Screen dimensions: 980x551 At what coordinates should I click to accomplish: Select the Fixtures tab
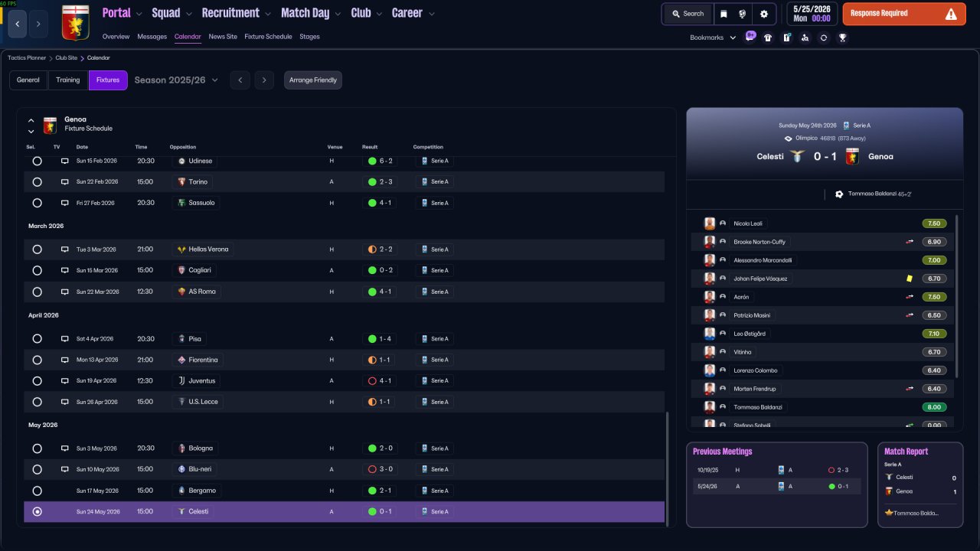tap(108, 80)
